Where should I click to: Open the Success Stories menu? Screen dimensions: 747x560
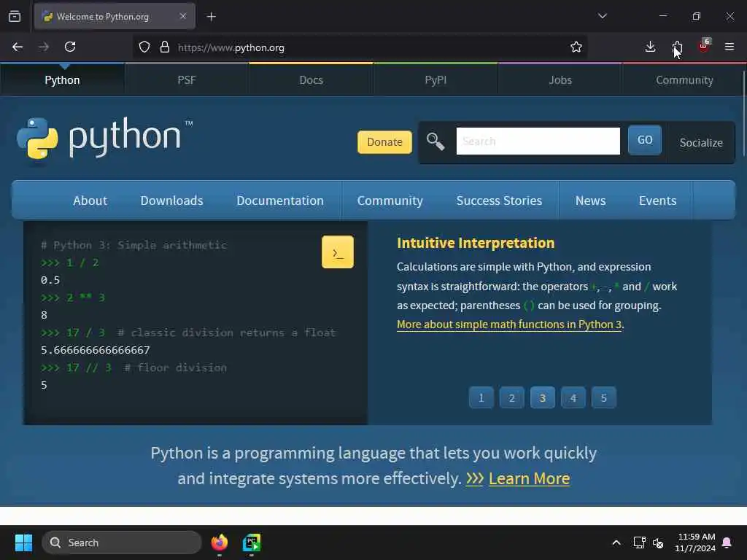(499, 201)
